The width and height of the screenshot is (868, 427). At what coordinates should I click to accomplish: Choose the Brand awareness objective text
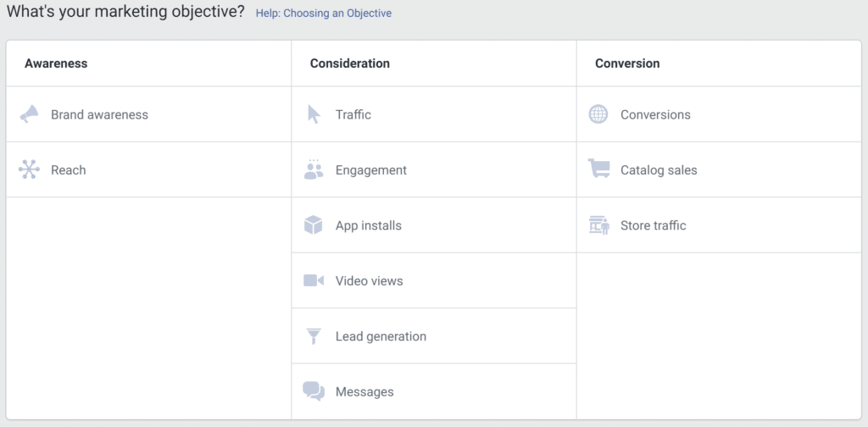pyautogui.click(x=99, y=115)
